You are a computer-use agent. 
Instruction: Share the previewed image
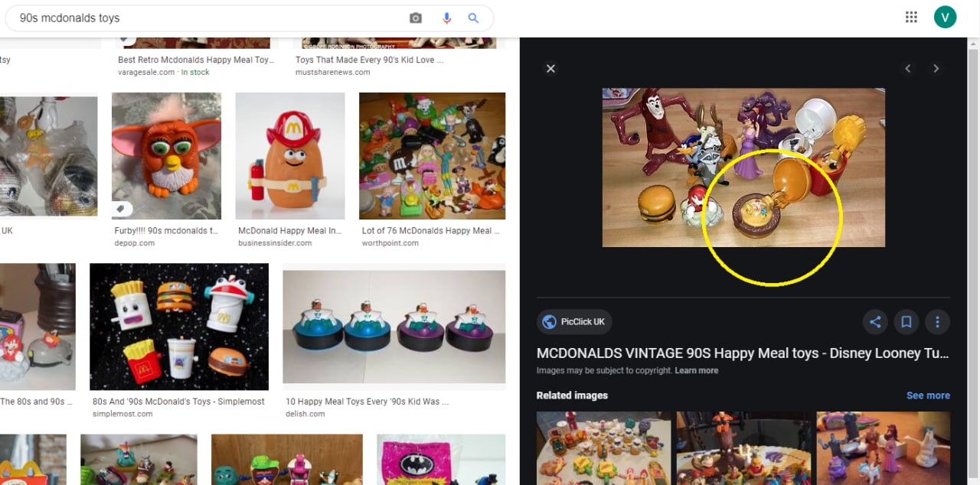[875, 322]
